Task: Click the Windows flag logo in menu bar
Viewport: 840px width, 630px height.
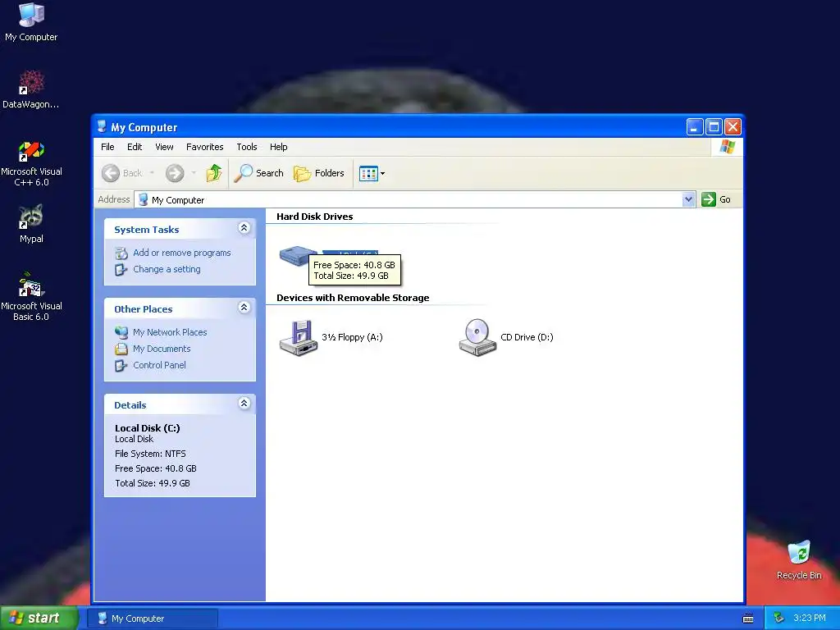Action: pyautogui.click(x=727, y=147)
